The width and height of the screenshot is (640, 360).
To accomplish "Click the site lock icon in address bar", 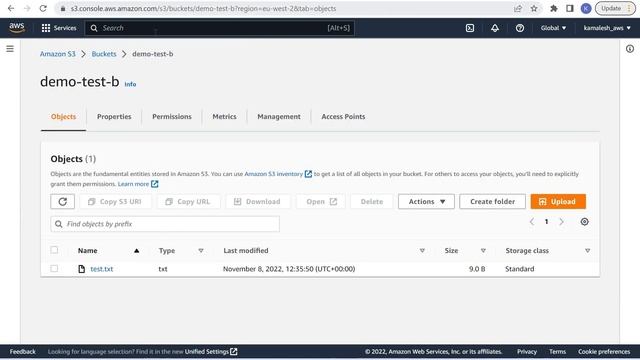I will 63,8.
